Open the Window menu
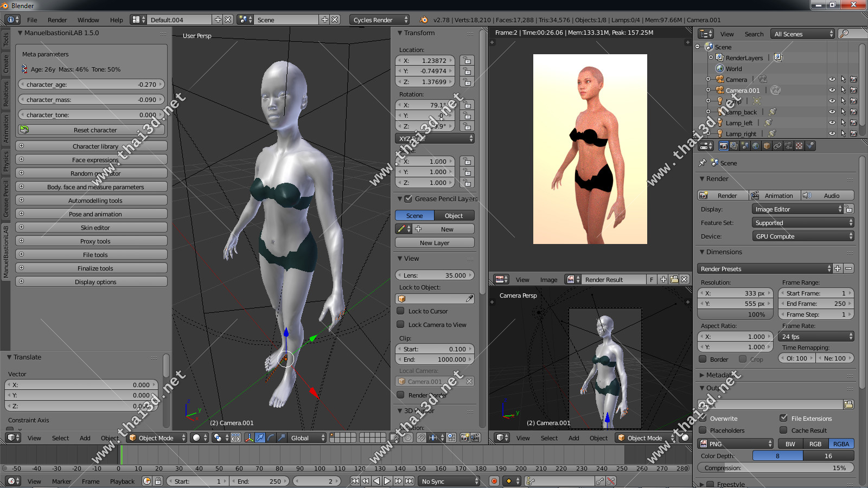868x488 pixels. (x=88, y=20)
